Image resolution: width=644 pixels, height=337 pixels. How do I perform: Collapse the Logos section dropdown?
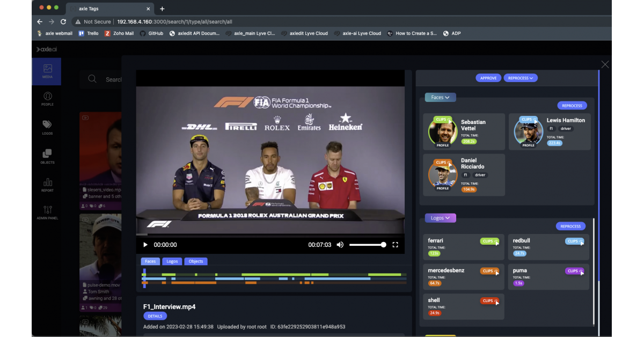[440, 218]
